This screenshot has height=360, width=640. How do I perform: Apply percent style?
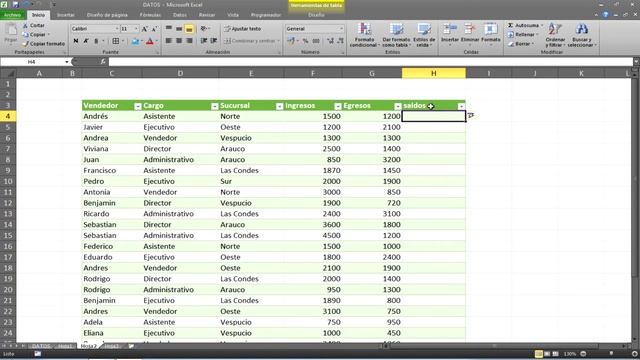[x=305, y=41]
